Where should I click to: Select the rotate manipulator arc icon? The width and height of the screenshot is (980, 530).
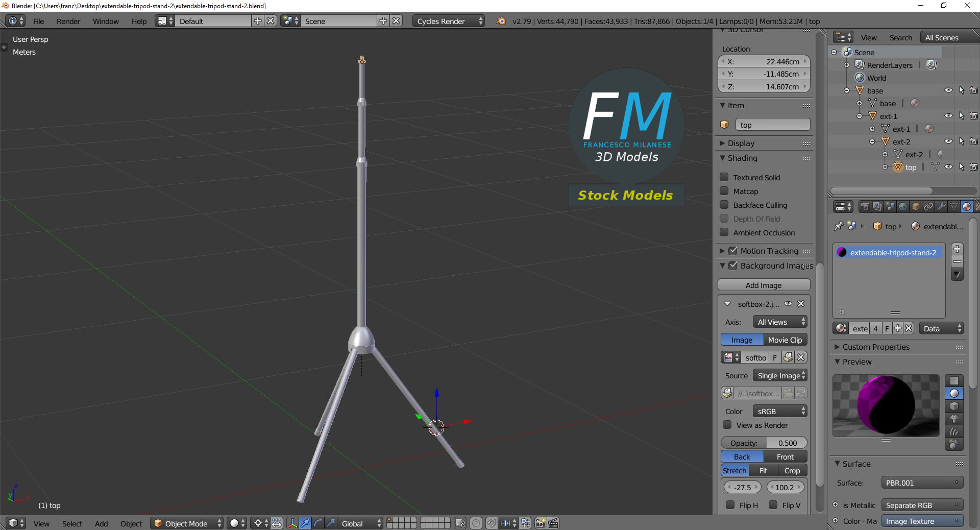[x=318, y=523]
